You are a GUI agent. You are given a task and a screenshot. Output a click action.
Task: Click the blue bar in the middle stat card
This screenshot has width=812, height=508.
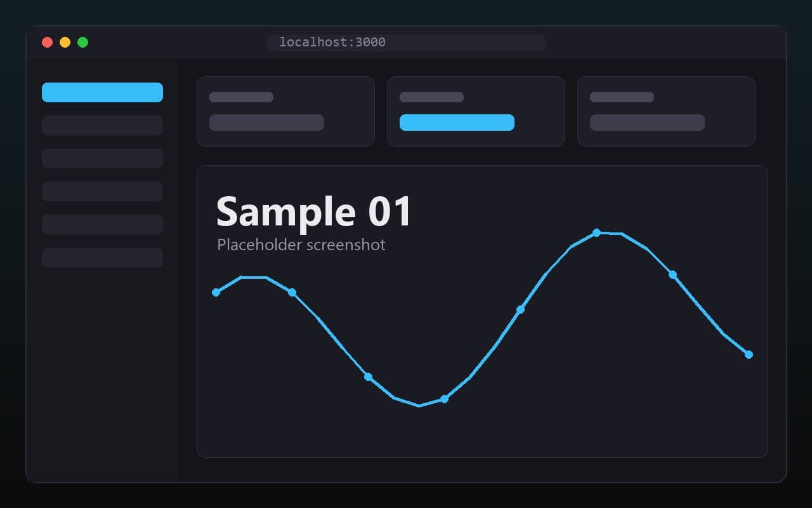(x=457, y=123)
